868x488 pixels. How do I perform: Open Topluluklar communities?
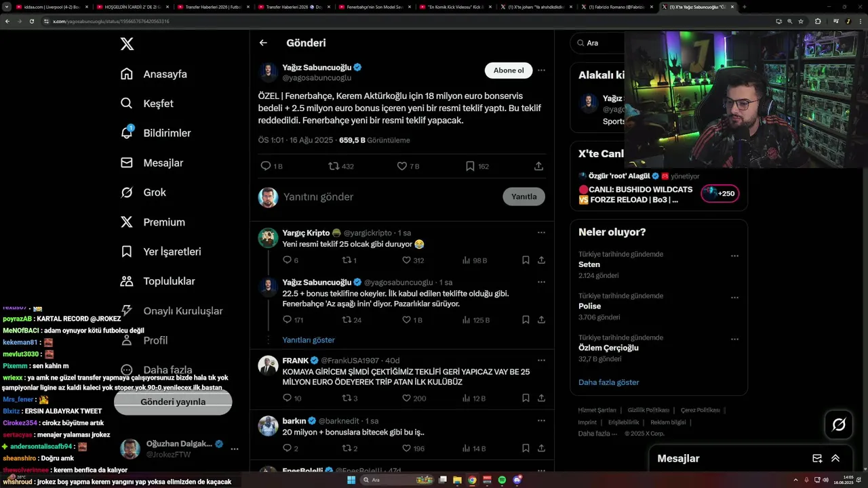(x=157, y=281)
